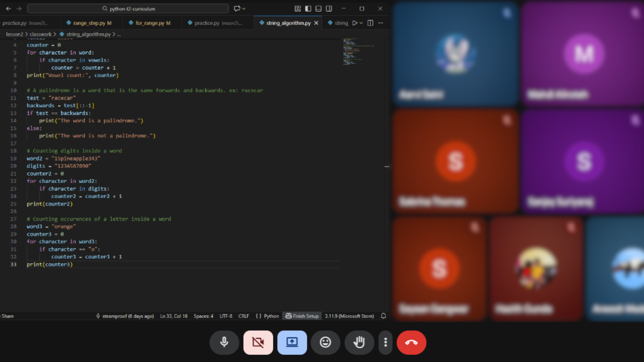Toggle the Primary Side Bar icon
The image size is (644, 362).
[308, 9]
